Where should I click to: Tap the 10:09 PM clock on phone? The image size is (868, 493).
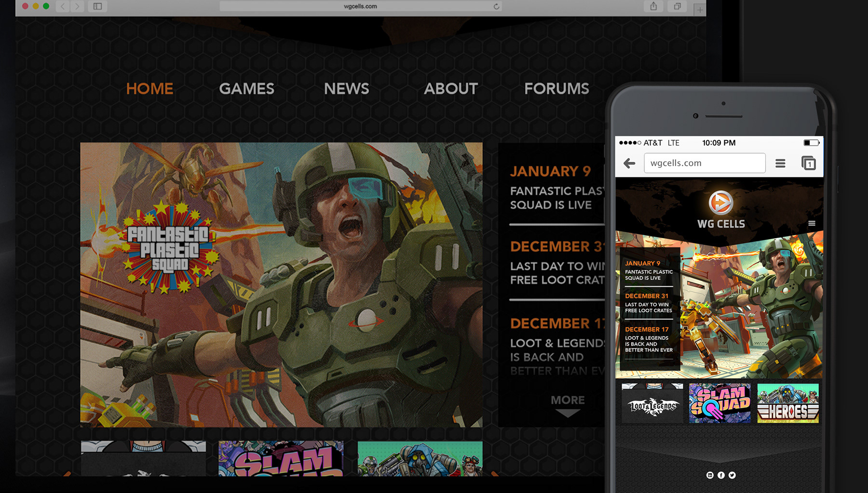719,143
